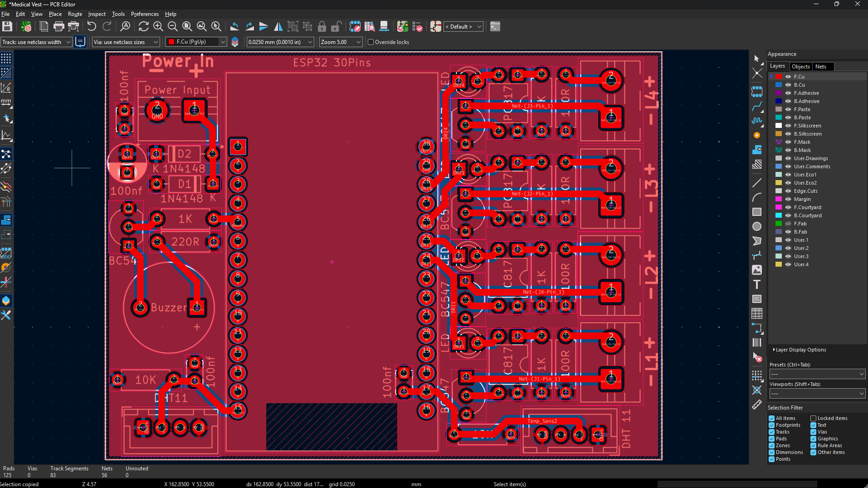868x488 pixels.
Task: Open the Place menu
Action: 55,14
